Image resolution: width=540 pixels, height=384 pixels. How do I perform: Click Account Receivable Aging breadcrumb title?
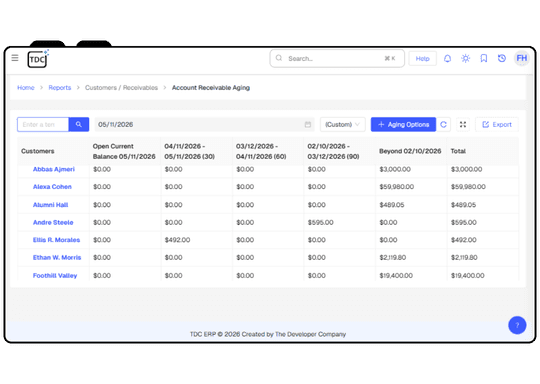[x=211, y=87]
